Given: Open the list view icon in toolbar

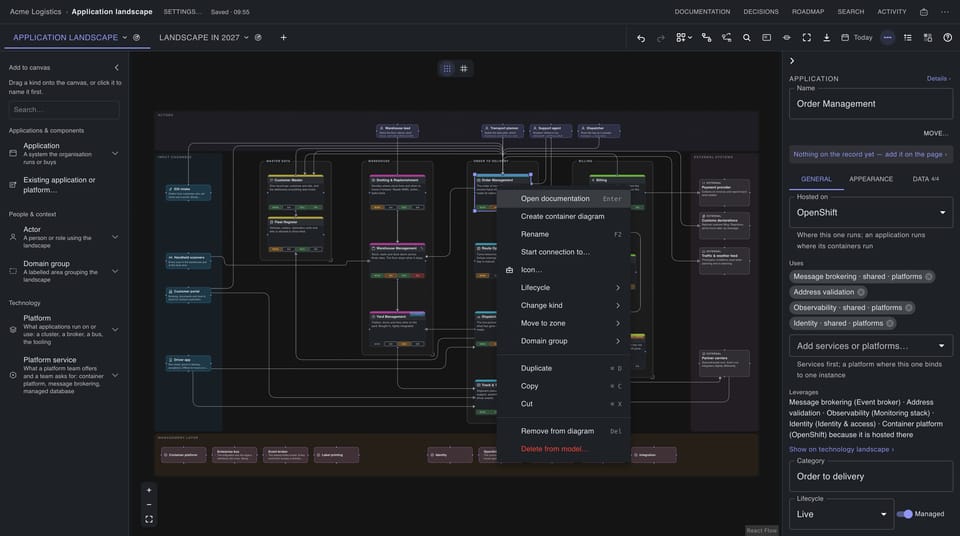Looking at the screenshot, I should (x=908, y=38).
